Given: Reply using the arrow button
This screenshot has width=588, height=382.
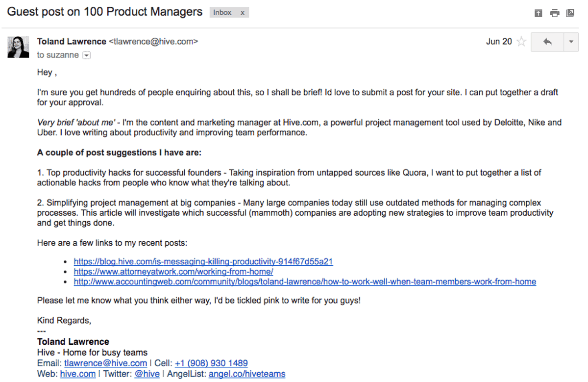Looking at the screenshot, I should [x=547, y=42].
